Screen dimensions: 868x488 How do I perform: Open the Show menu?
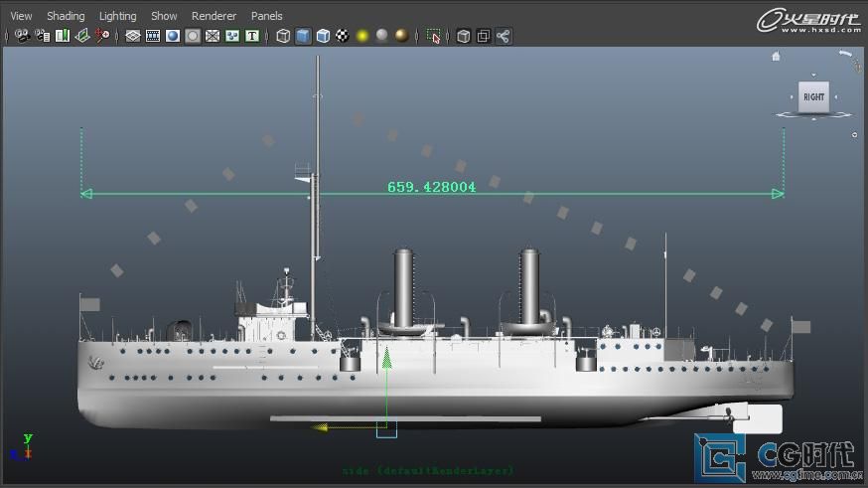[x=164, y=16]
